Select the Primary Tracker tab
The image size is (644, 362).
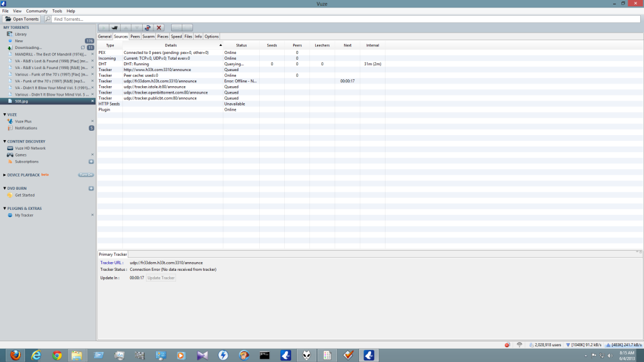click(x=113, y=255)
